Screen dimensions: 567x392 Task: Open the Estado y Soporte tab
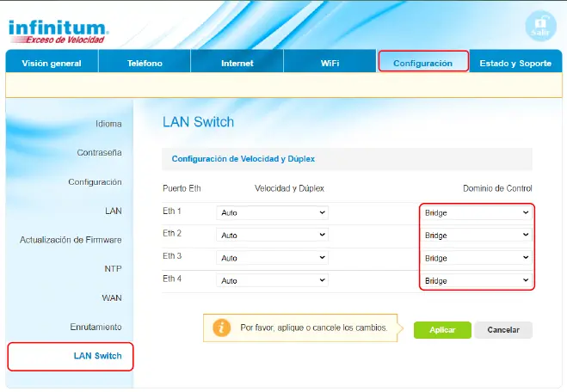pyautogui.click(x=515, y=63)
